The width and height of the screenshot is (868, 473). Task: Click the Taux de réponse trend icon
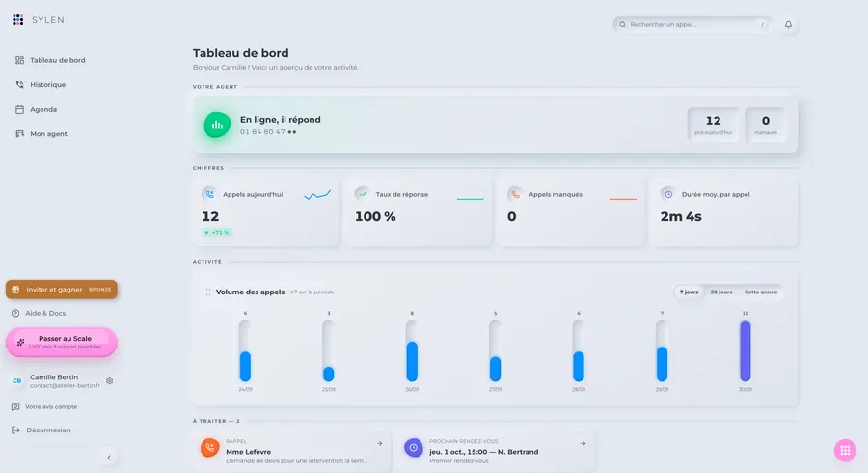pyautogui.click(x=363, y=194)
